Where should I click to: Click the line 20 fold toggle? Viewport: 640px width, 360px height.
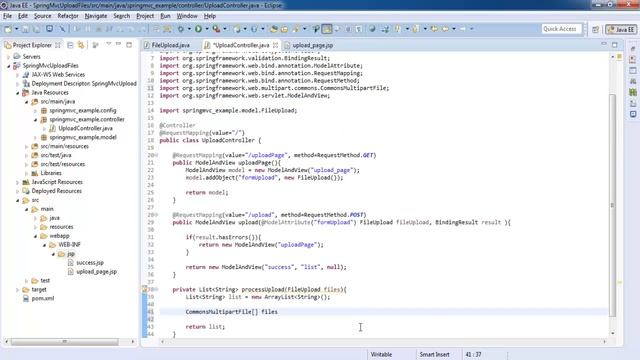(x=156, y=156)
